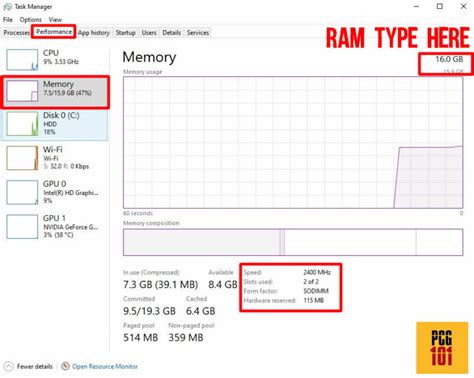Viewport: 474px width, 378px height.
Task: Click the 'Slots used:' field label
Action: click(x=258, y=282)
